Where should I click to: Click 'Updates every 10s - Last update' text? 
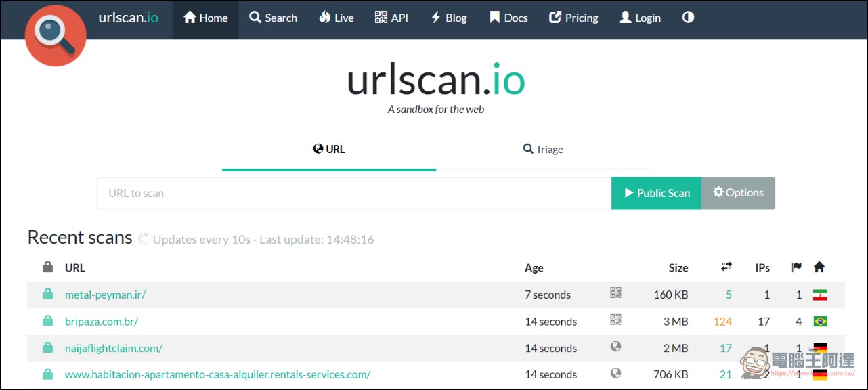[x=263, y=239]
